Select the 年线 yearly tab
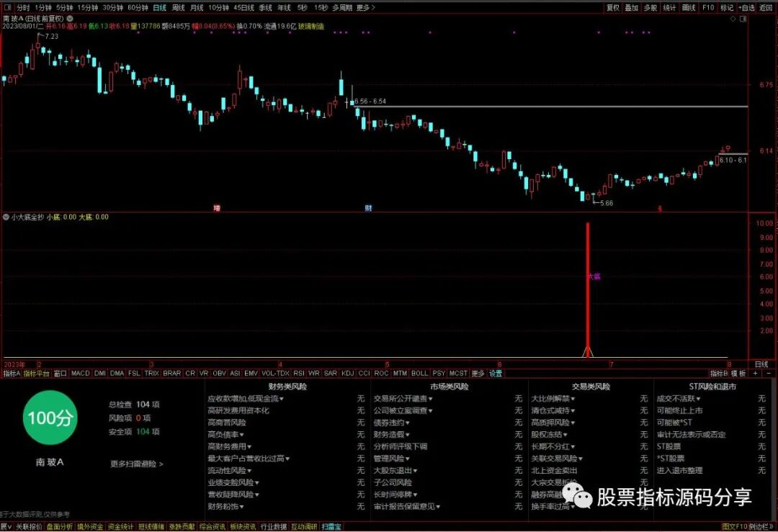Screen dimensions: 778x532 [x=284, y=7]
